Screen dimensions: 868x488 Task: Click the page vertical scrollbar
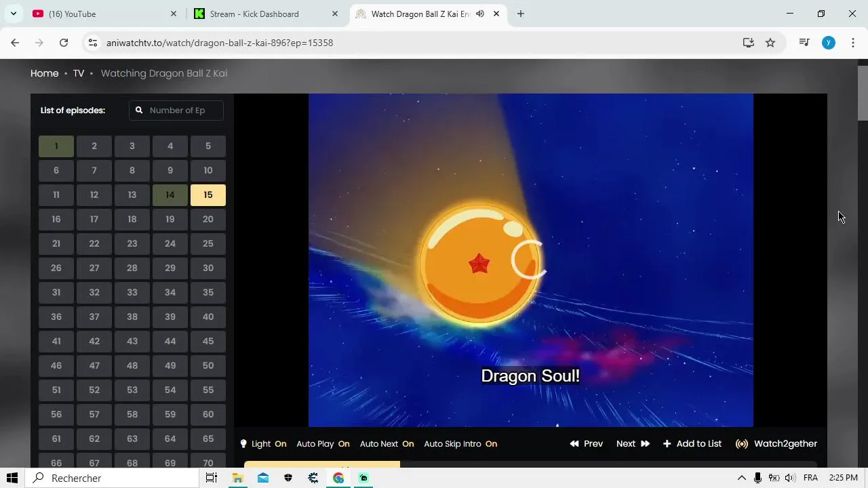(x=863, y=93)
